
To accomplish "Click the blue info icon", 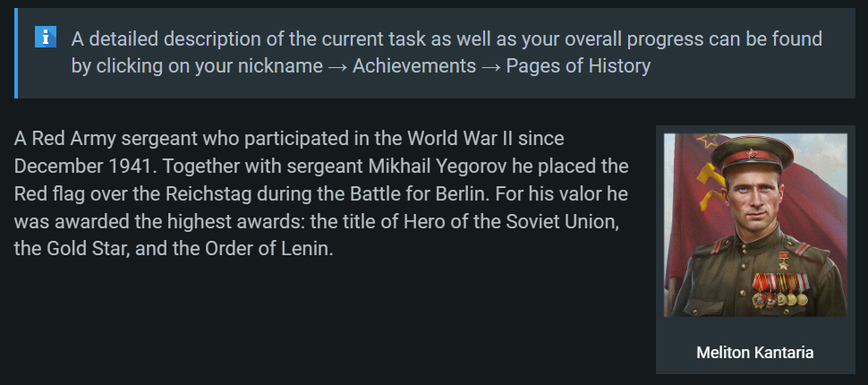I will [x=46, y=37].
